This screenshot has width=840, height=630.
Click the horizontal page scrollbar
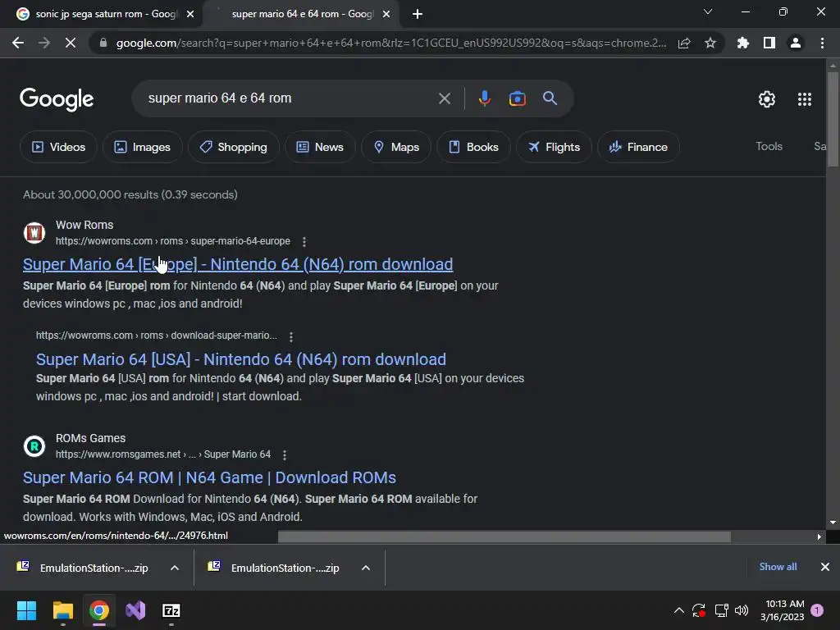pos(504,536)
